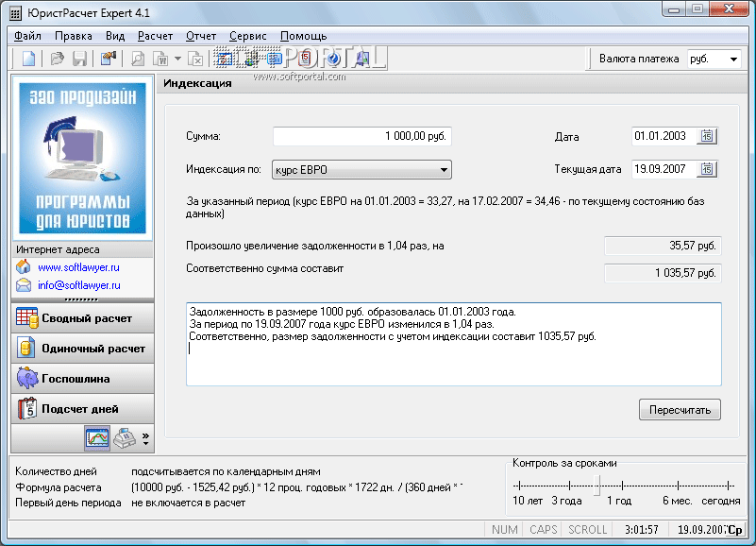Click the table with coins toolbar icon
Image resolution: width=756 pixels, height=546 pixels.
coord(225,59)
